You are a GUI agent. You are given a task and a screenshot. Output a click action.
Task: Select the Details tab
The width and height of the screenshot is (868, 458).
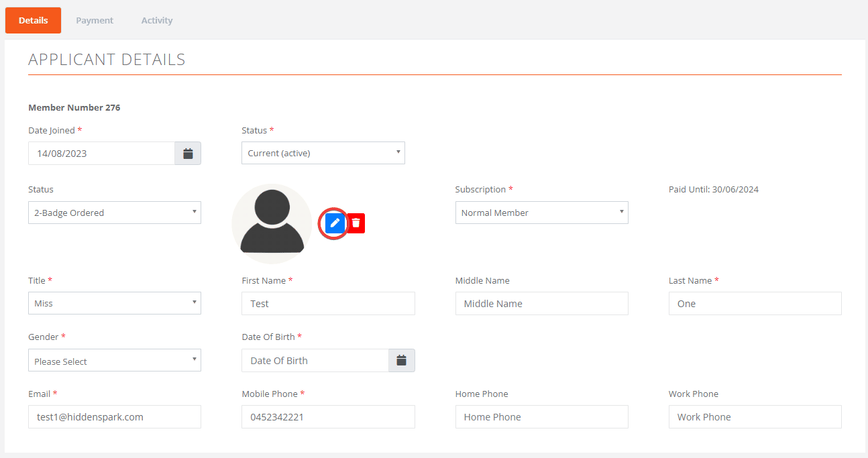(33, 21)
